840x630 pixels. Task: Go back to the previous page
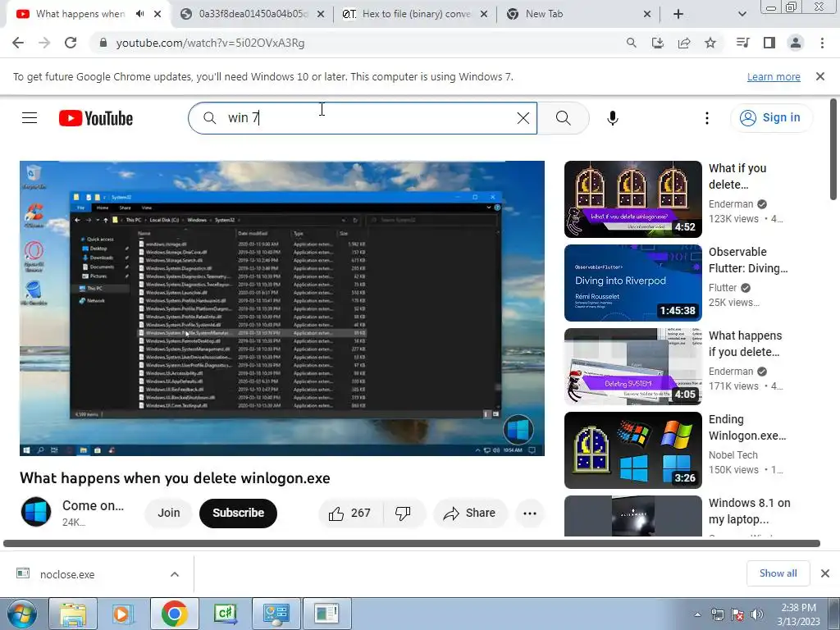point(18,43)
